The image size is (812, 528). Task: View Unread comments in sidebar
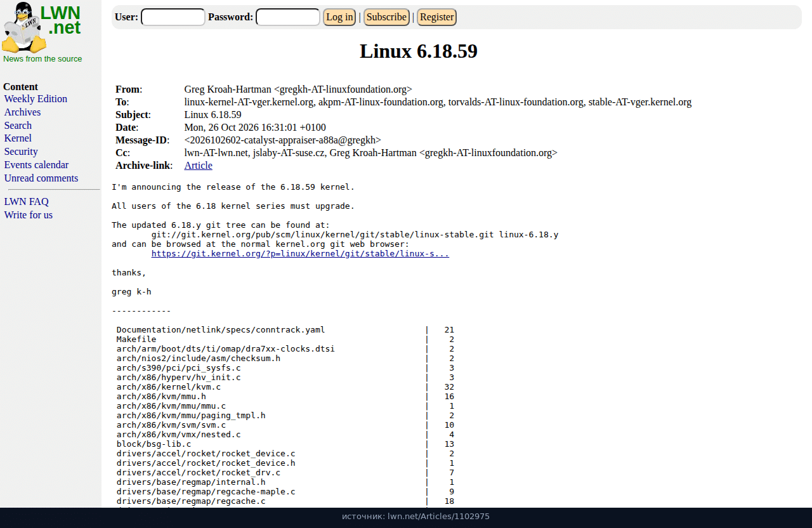[41, 178]
